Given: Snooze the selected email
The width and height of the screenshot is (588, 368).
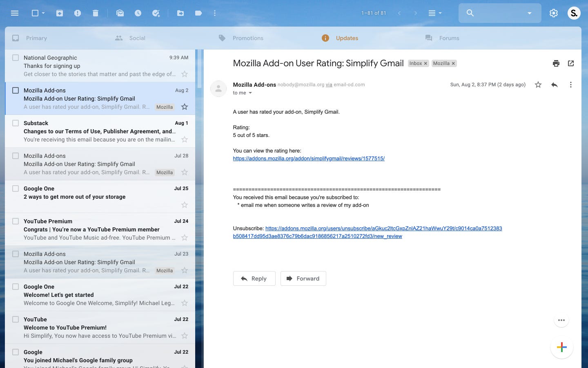Looking at the screenshot, I should pos(138,13).
